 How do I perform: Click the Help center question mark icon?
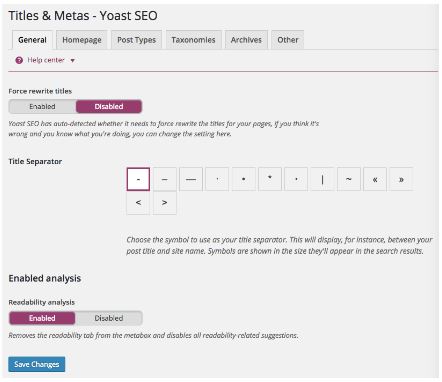pyautogui.click(x=19, y=60)
